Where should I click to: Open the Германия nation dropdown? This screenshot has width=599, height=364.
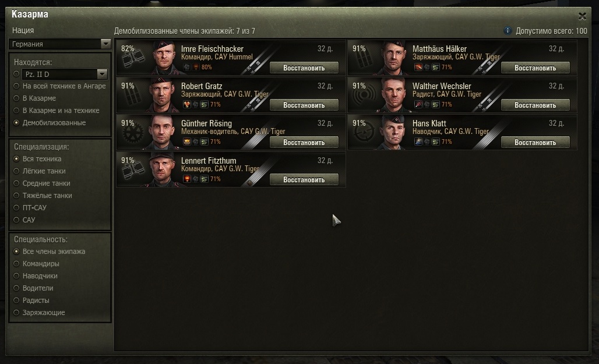pos(60,44)
